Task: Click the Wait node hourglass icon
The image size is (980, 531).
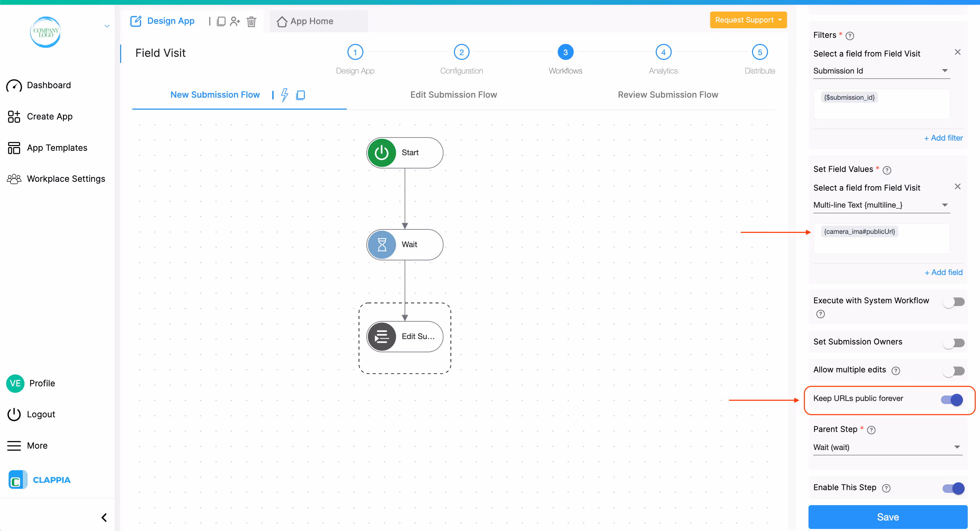Action: (381, 244)
